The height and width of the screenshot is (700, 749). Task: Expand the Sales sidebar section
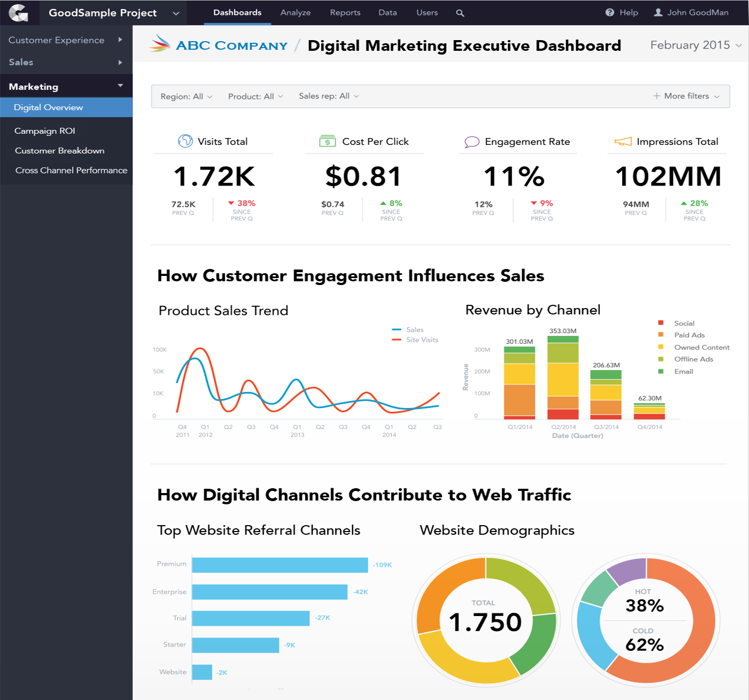pyautogui.click(x=66, y=62)
